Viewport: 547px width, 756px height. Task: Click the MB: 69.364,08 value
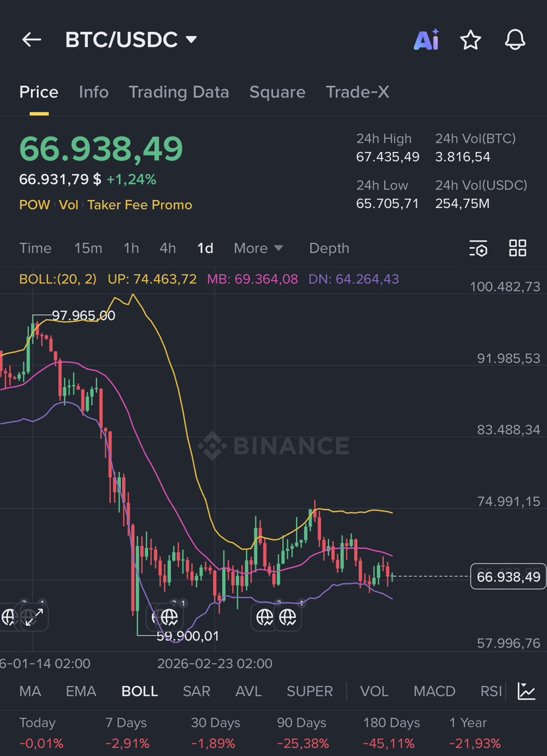click(252, 279)
